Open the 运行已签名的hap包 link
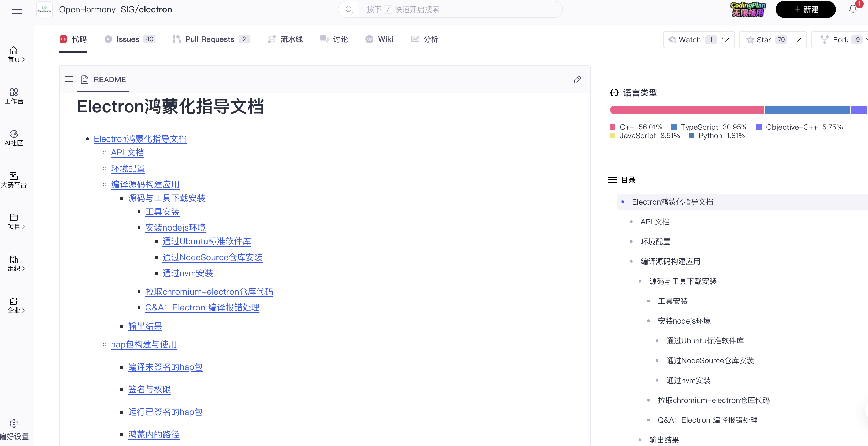This screenshot has width=868, height=446. (x=165, y=412)
